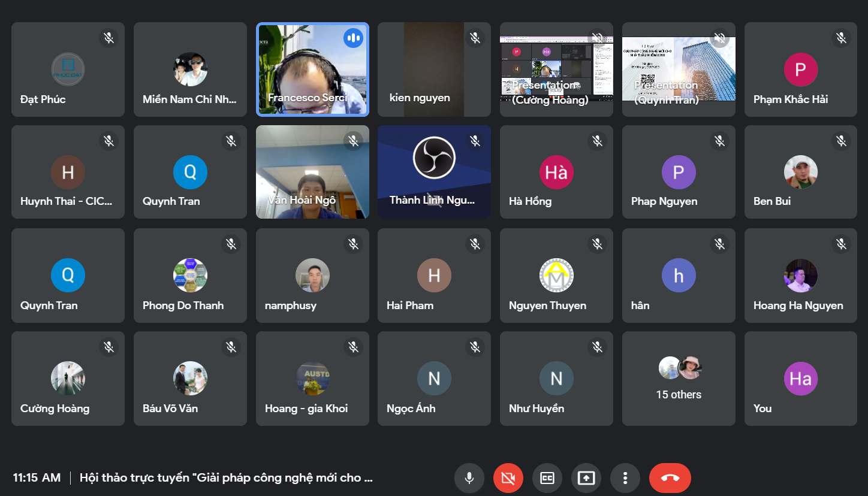Image resolution: width=868 pixels, height=496 pixels.
Task: Click muted mic icon on Đạt Phúc tile
Action: coord(108,38)
